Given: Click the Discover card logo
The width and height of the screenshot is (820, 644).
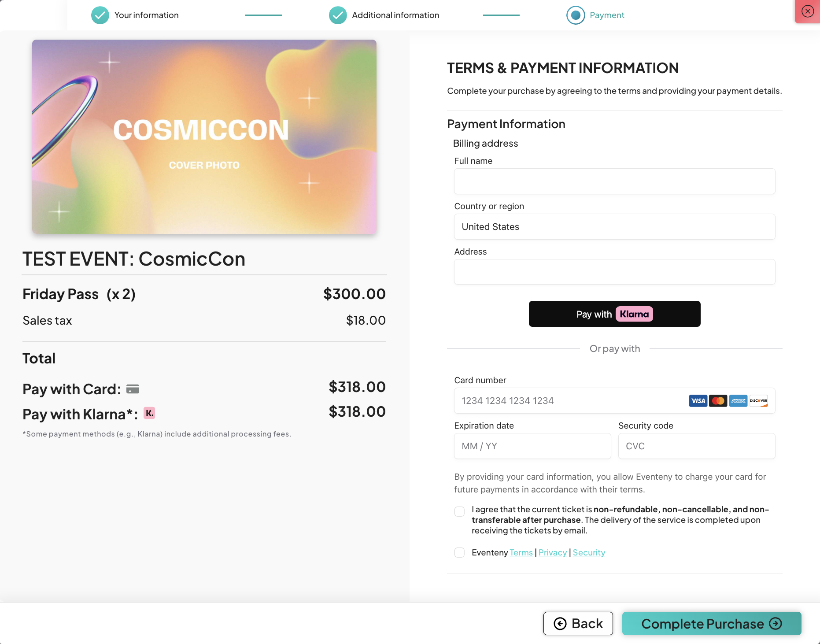Looking at the screenshot, I should point(758,401).
